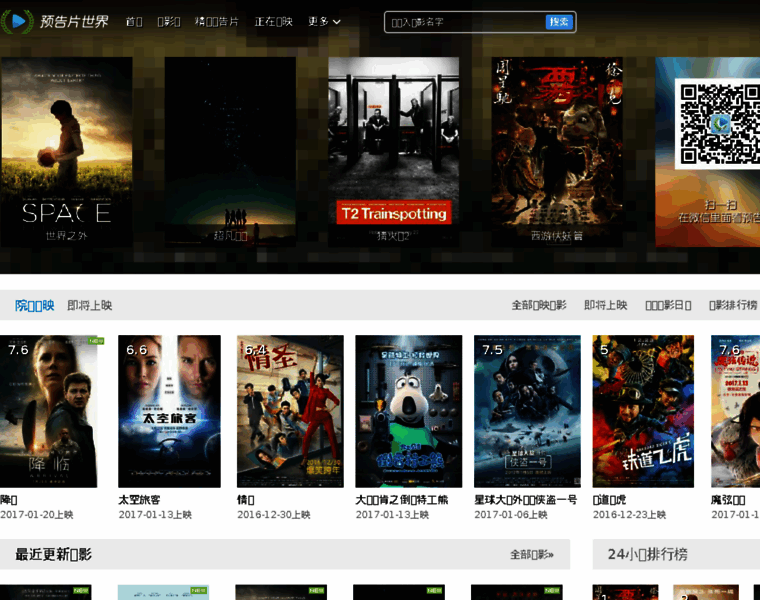Open the 降临 movie poster

48,411
